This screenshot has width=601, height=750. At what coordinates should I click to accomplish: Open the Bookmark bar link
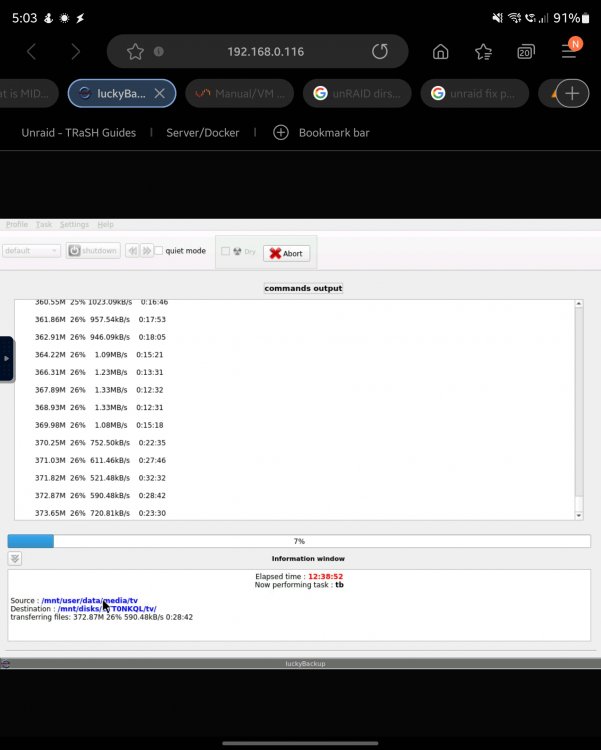point(334,132)
